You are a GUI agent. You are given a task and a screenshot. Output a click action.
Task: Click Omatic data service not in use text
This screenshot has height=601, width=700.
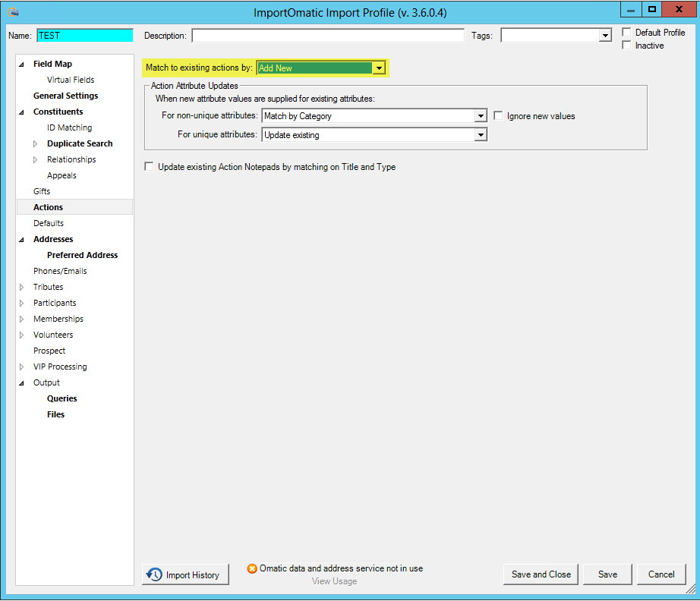341,568
